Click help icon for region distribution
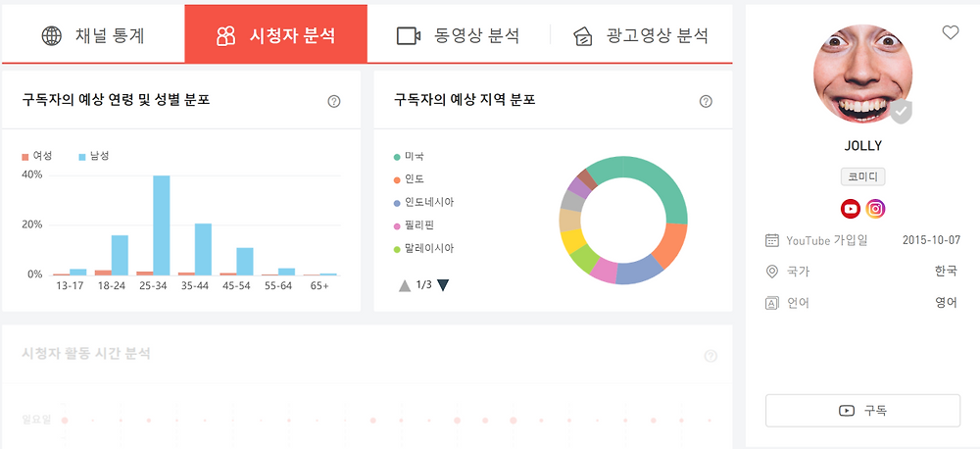 706,101
